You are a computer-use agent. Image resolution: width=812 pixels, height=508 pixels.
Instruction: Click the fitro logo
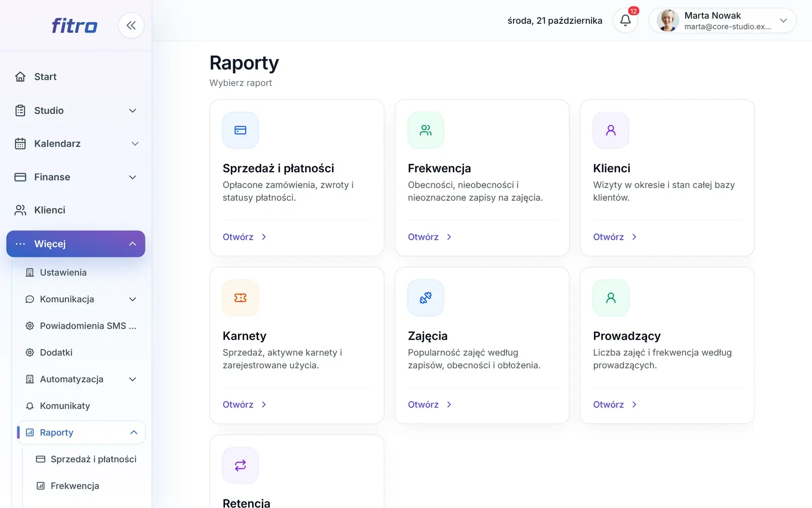coord(74,25)
